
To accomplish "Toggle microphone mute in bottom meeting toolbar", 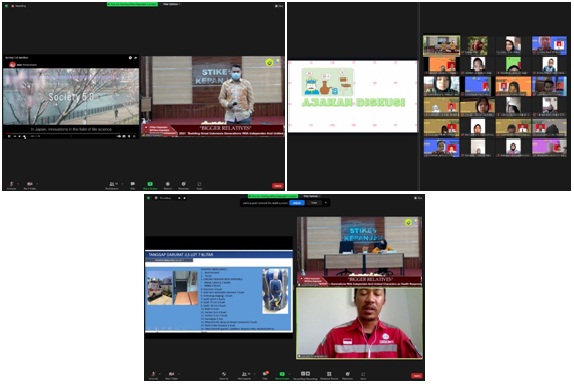I will point(153,374).
